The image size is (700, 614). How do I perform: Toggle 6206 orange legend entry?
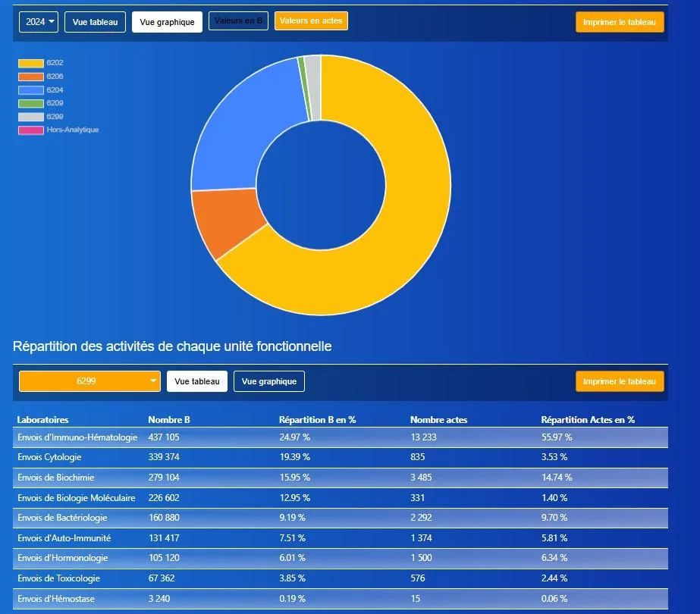41,77
